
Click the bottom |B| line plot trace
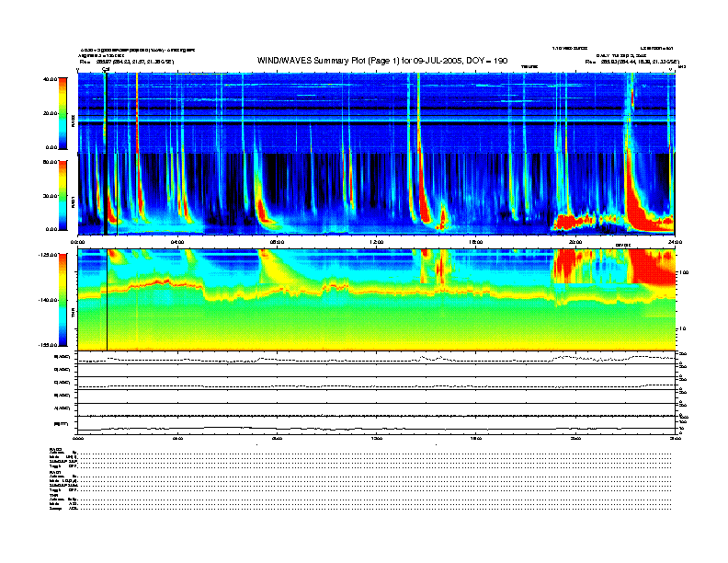pyautogui.click(x=376, y=429)
